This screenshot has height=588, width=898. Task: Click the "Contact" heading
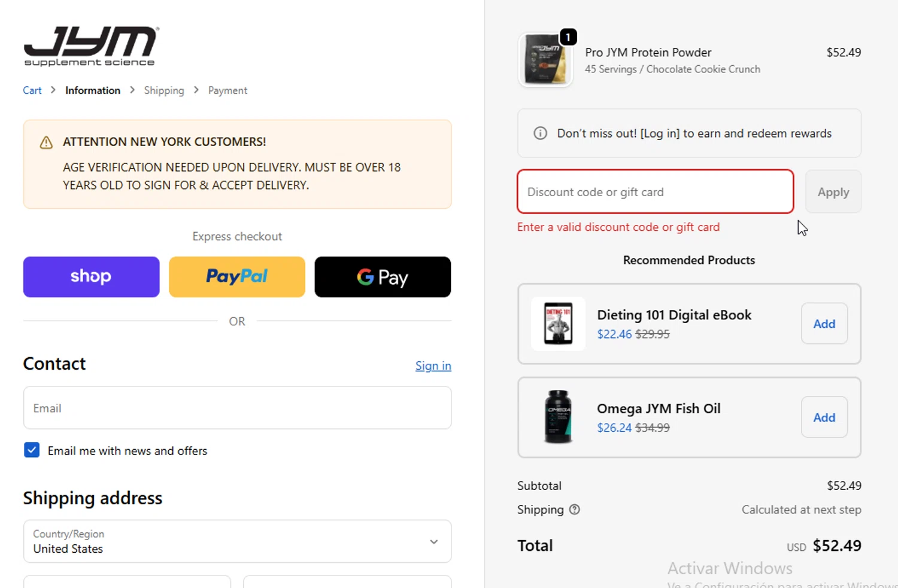pyautogui.click(x=54, y=364)
